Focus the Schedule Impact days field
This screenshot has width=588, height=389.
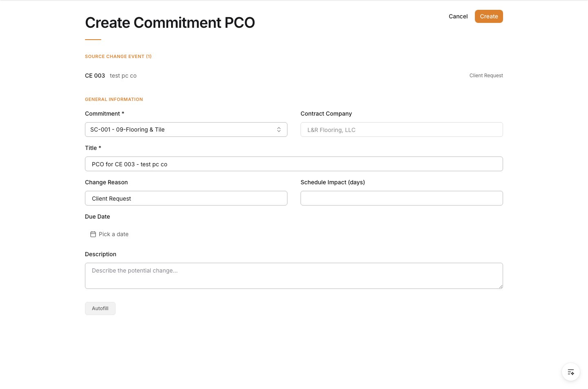click(x=402, y=198)
